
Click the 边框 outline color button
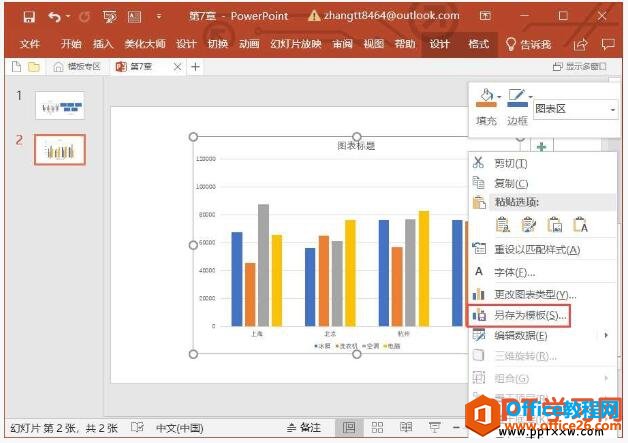[517, 107]
